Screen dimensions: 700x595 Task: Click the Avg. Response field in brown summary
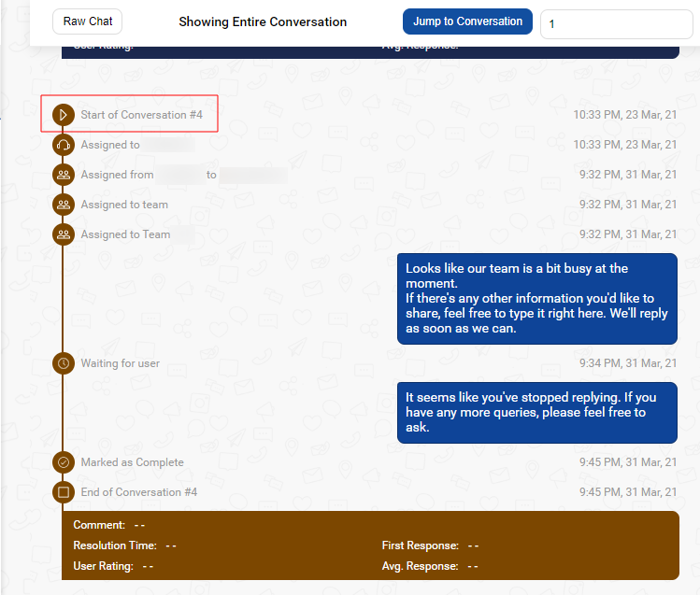click(x=430, y=566)
